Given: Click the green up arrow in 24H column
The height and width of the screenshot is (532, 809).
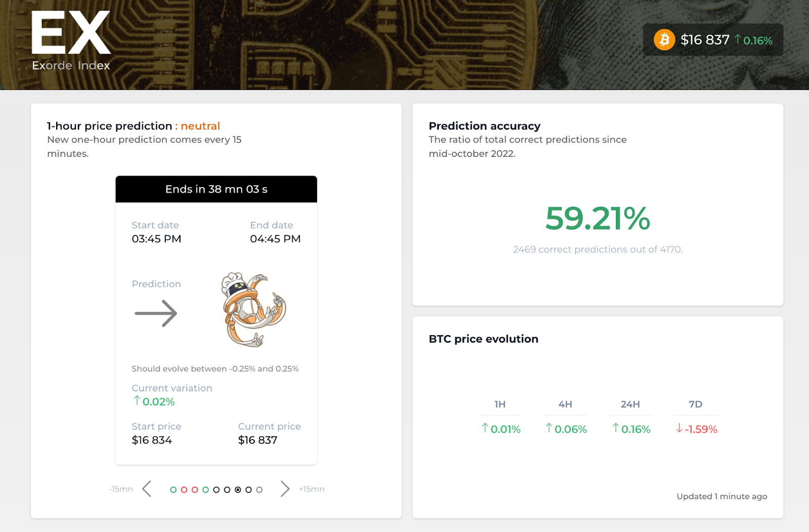Looking at the screenshot, I should [615, 428].
